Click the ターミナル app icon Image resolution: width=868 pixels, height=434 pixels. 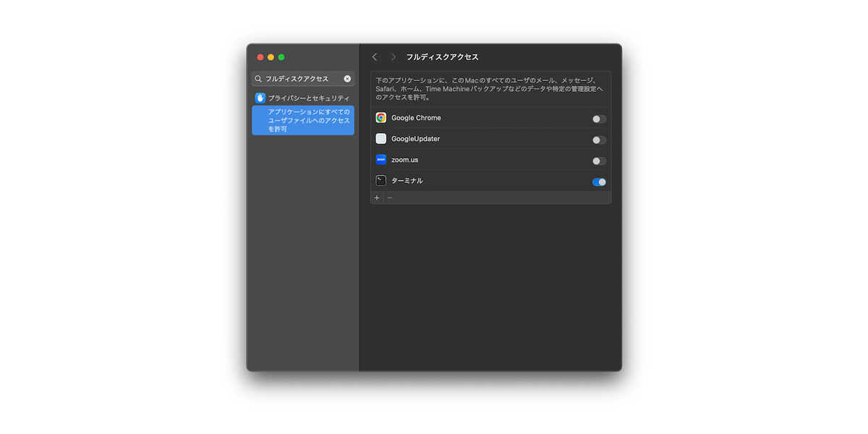381,181
